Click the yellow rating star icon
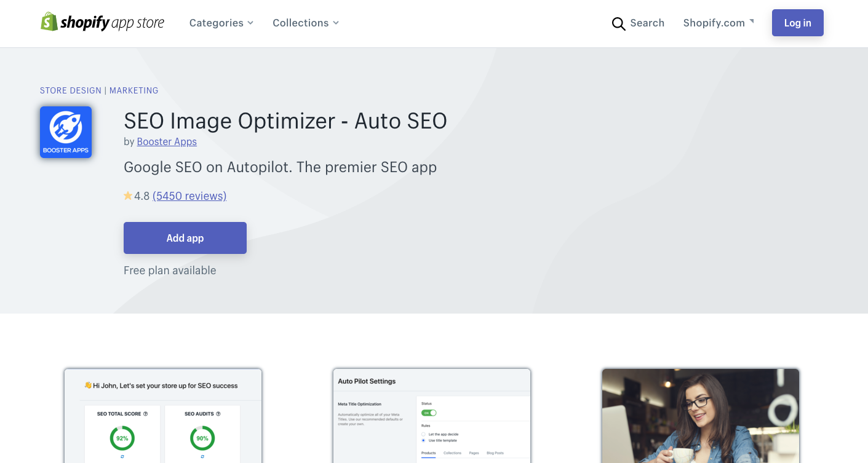The image size is (868, 463). (x=128, y=196)
